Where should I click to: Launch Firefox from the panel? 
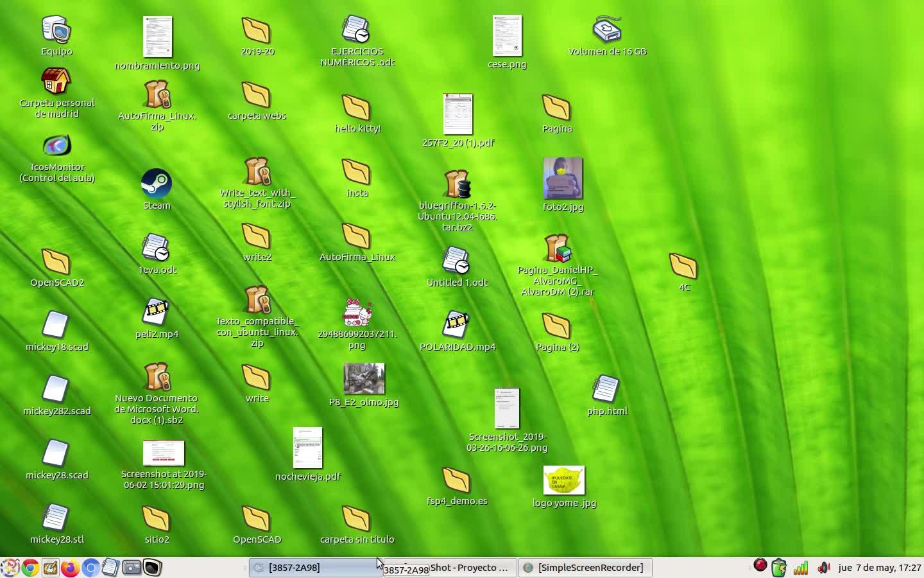(71, 567)
